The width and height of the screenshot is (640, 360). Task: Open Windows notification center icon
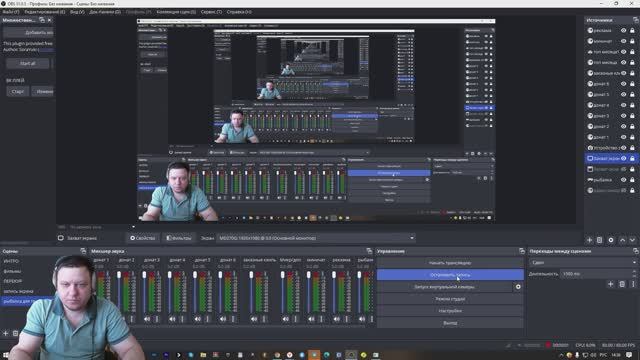point(629,355)
